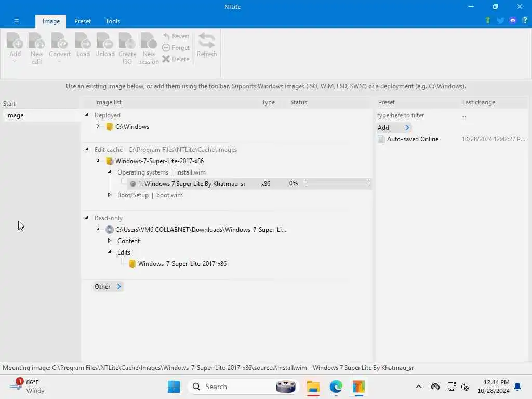The height and width of the screenshot is (399, 532).
Task: Open the Twitter bird icon
Action: pyautogui.click(x=500, y=20)
